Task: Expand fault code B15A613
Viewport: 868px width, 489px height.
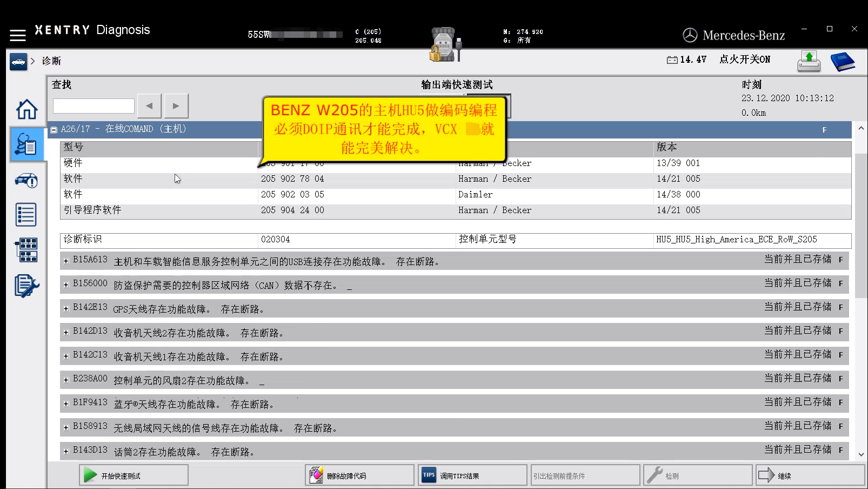Action: 66,261
